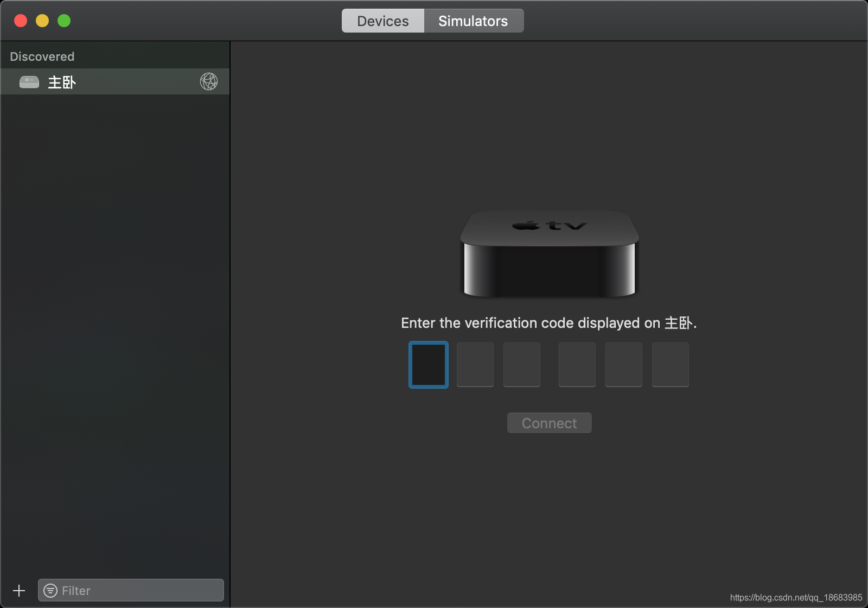The image size is (868, 608).
Task: Select the 主卧 device in Discovered list
Action: (x=115, y=82)
